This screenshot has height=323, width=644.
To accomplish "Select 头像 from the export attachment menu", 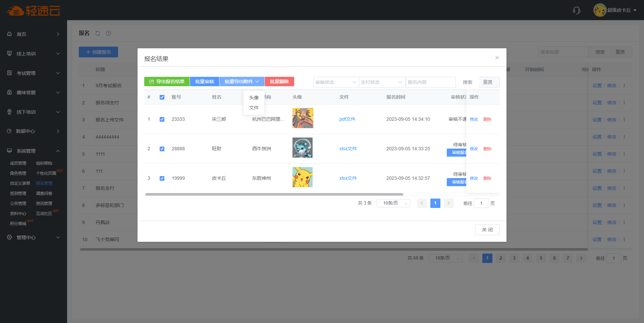I will pos(254,98).
